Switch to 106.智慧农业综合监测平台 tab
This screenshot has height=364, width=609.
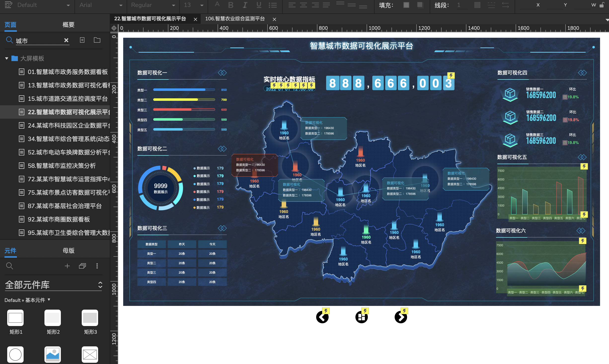235,19
